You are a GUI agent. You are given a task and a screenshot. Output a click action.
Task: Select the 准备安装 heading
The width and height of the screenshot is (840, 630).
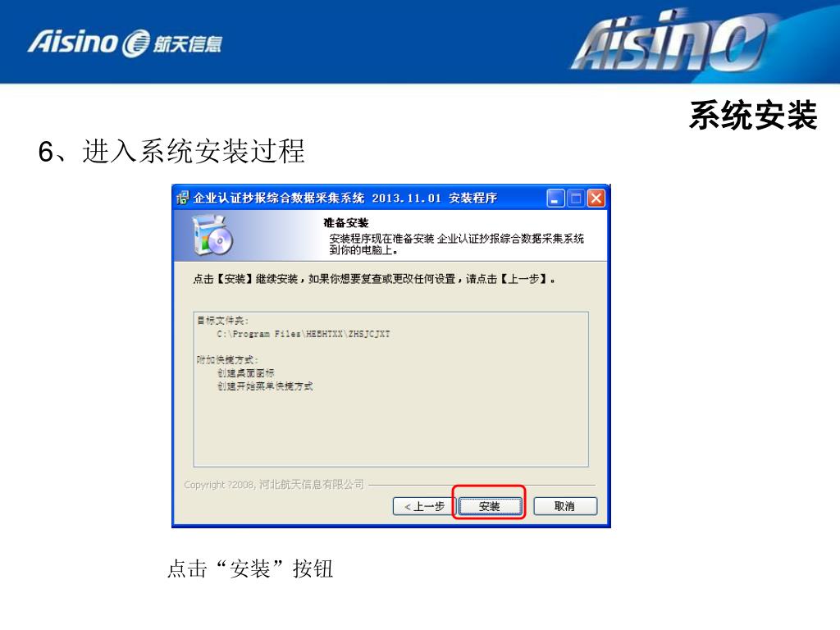[x=345, y=223]
